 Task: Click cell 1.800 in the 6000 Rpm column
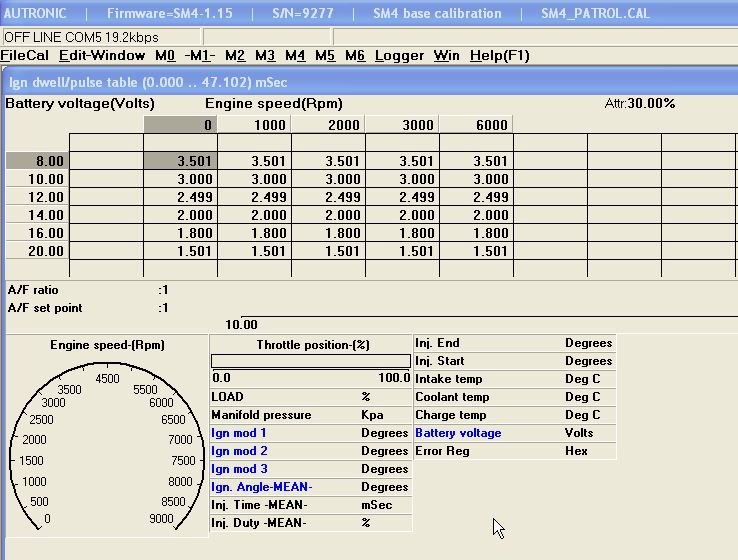coord(476,233)
